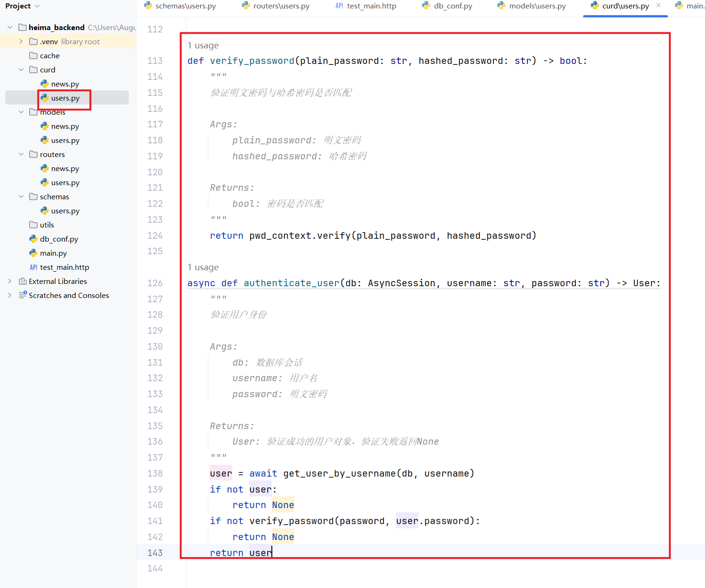The height and width of the screenshot is (588, 705).
Task: Click the cache folder icon
Action: (x=33, y=55)
